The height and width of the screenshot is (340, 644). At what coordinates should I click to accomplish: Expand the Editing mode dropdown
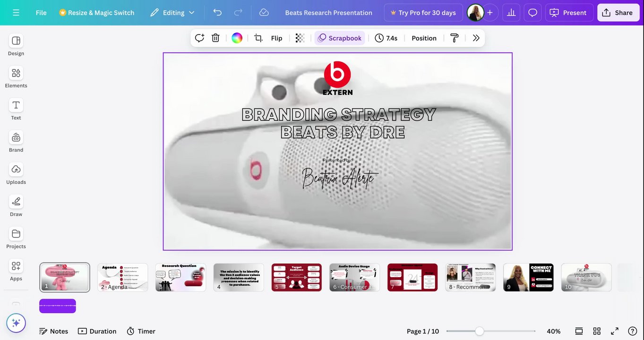(172, 13)
